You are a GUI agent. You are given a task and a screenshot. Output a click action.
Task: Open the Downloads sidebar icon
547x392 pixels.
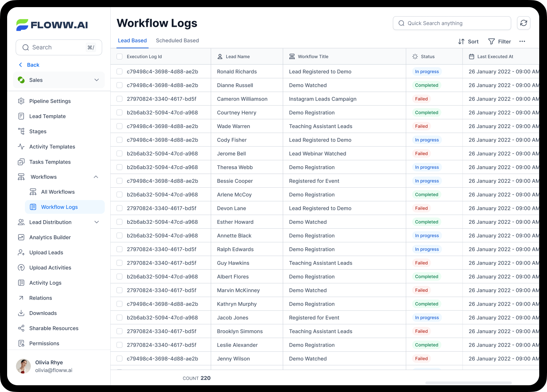[x=21, y=313]
